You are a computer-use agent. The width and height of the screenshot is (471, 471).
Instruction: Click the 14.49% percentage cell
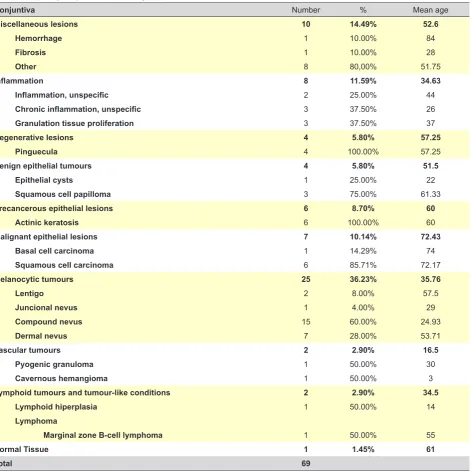click(x=363, y=24)
